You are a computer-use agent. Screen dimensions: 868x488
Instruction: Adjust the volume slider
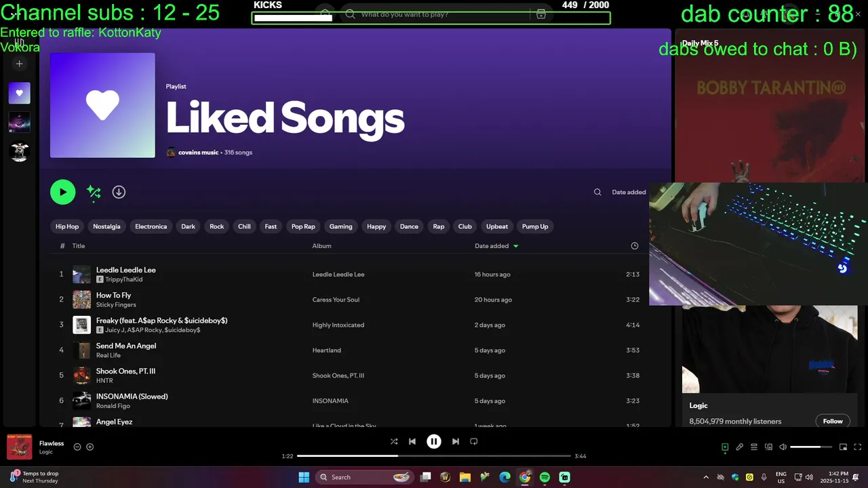(811, 447)
